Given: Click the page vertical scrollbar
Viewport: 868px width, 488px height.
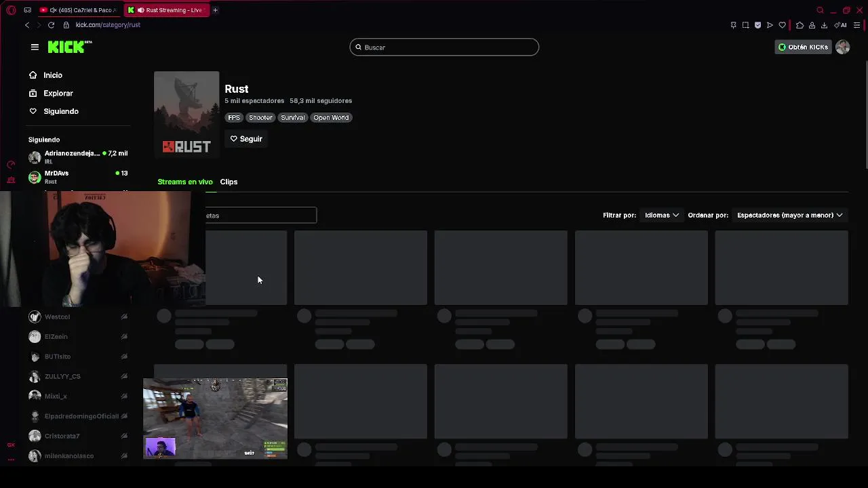Looking at the screenshot, I should [x=865, y=115].
